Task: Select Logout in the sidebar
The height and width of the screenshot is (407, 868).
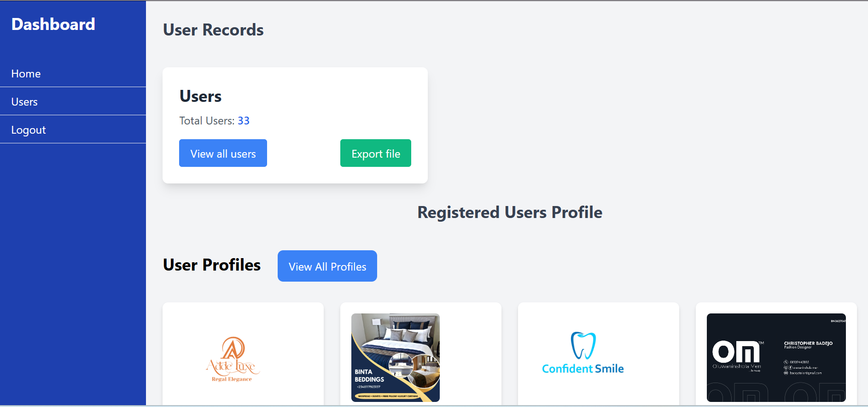Action: (x=29, y=130)
